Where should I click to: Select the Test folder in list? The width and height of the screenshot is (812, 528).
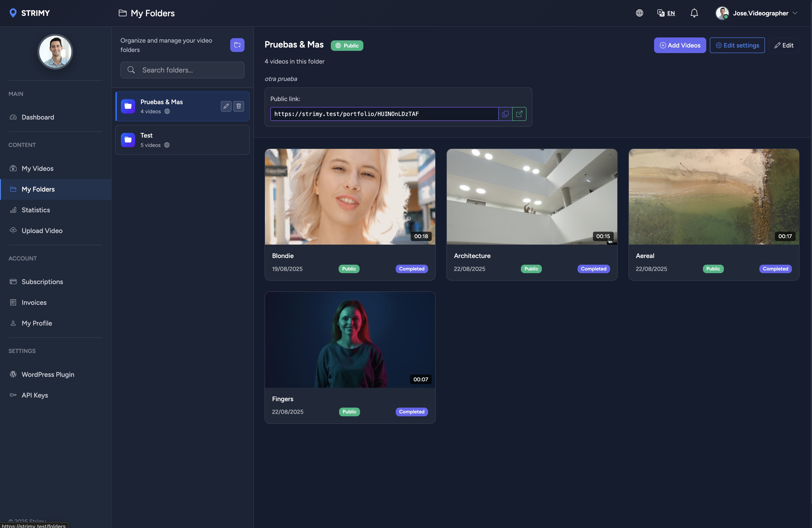182,140
